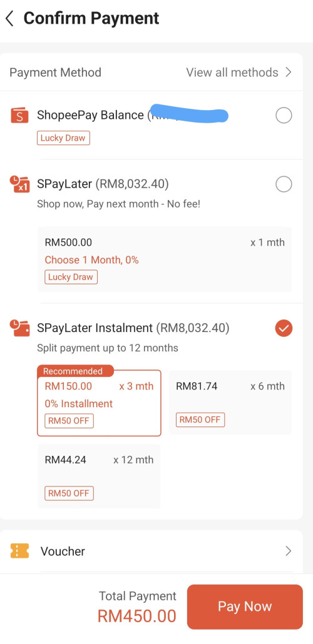Click the Pay Now button

point(245,606)
